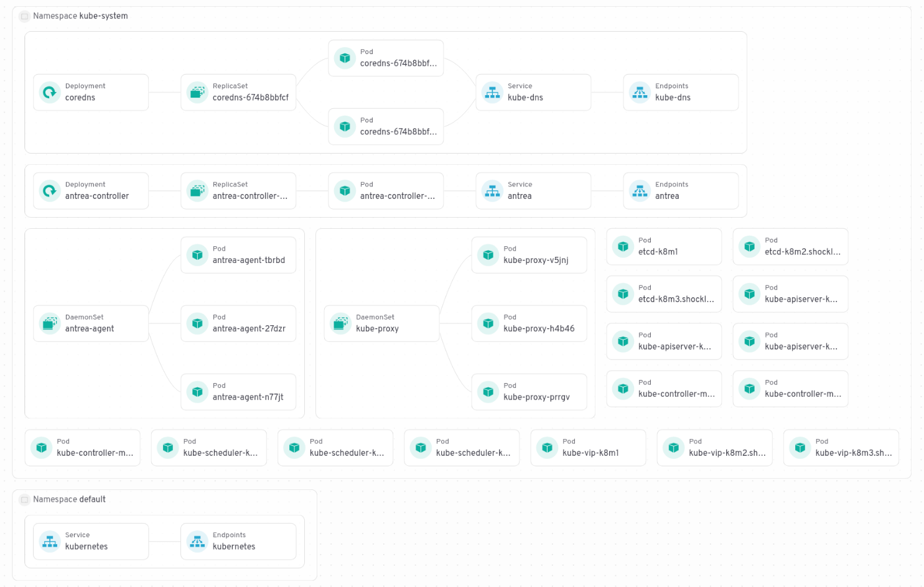Viewport: 924px width, 587px height.
Task: Click the kube-proxy-v5jnj Pod icon
Action: coord(488,255)
